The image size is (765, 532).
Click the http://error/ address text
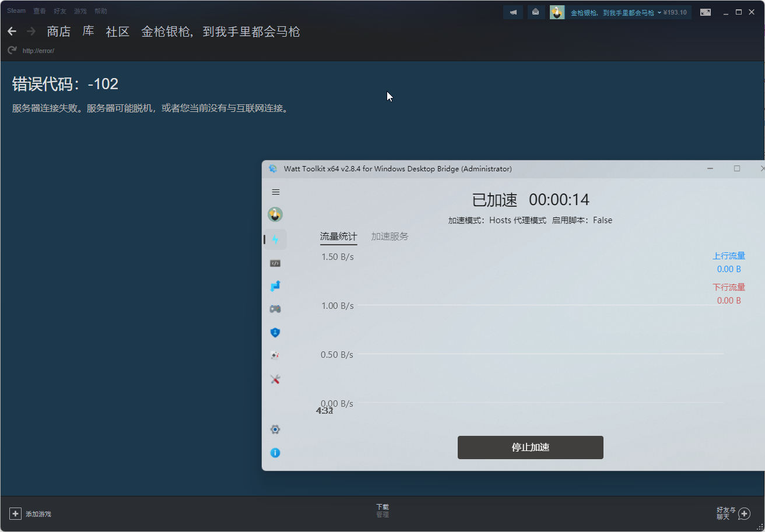pyautogui.click(x=38, y=51)
